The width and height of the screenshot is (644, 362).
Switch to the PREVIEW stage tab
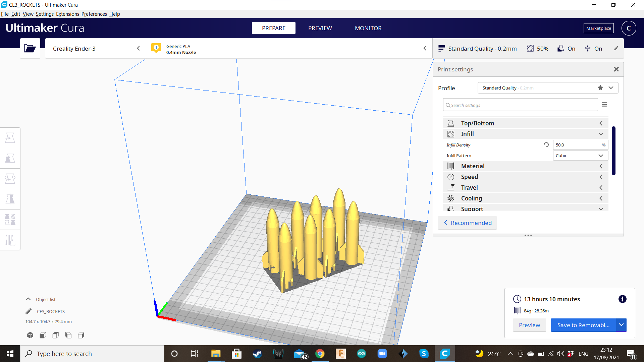click(x=320, y=28)
